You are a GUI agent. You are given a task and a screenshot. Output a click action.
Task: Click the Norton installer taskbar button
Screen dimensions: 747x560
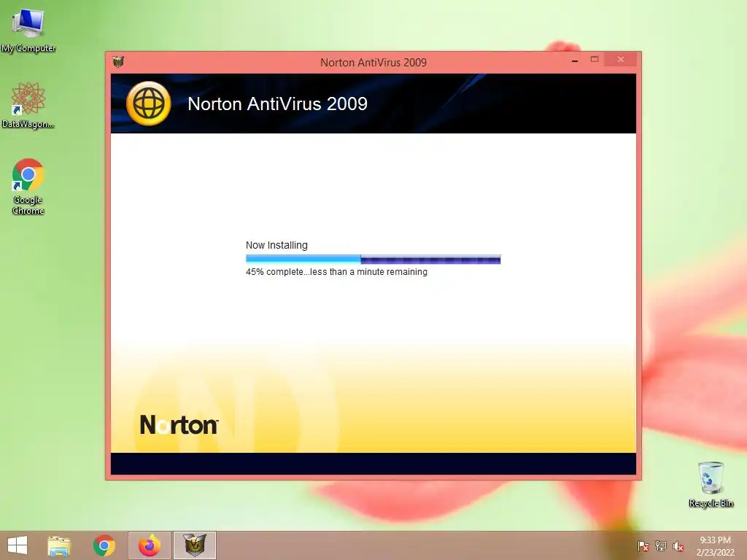point(194,545)
